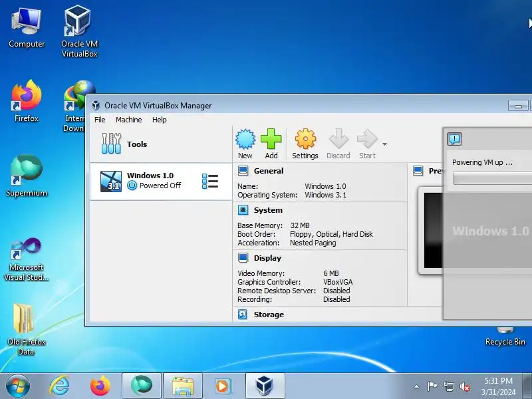Select the Windows 1.0 virtual machine entry
The width and height of the screenshot is (532, 399).
161,182
